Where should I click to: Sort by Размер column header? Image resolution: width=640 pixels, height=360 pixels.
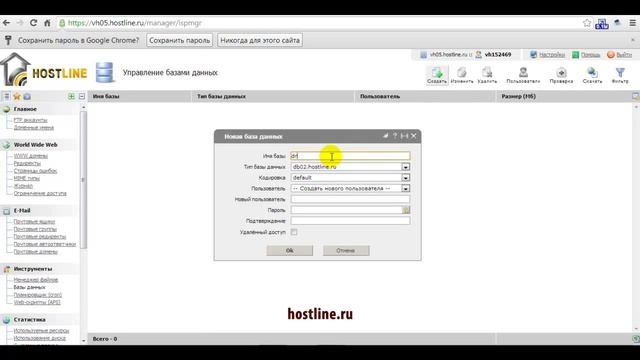563,96
